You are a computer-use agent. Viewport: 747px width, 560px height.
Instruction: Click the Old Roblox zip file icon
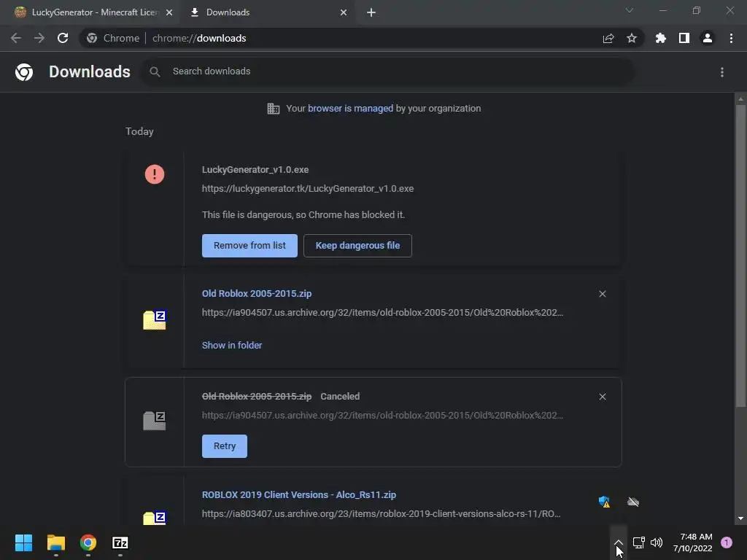[155, 319]
